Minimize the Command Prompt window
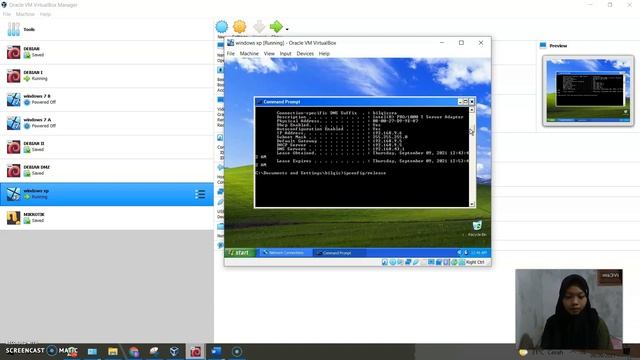640x360 pixels. click(x=460, y=102)
